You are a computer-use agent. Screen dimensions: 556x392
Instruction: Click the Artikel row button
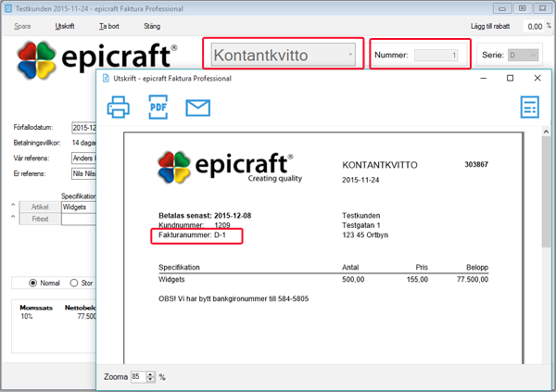pos(39,207)
